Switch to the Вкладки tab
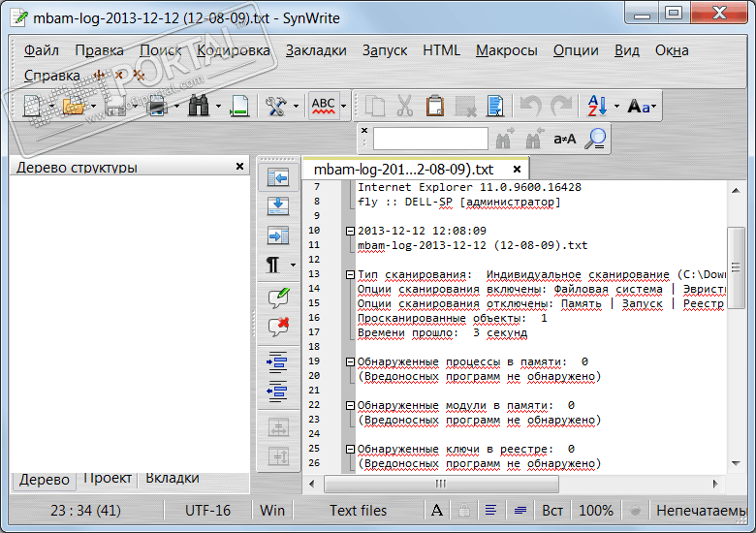Viewport: 756px width, 533px height. tap(173, 479)
